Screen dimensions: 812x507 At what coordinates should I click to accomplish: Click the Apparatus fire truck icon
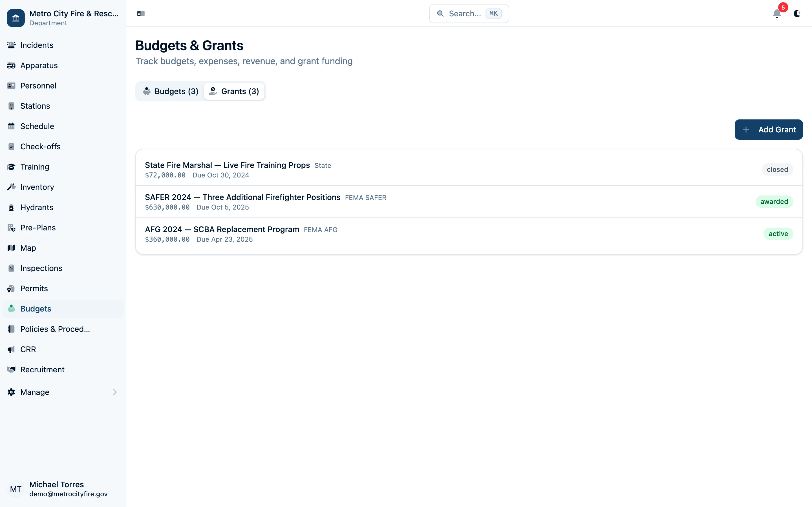[11, 65]
